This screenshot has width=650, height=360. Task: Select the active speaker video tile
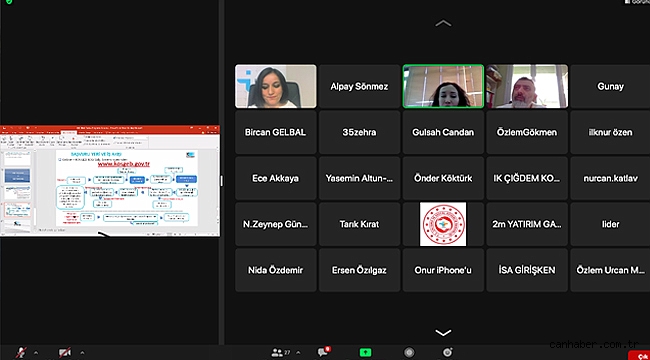tap(443, 86)
